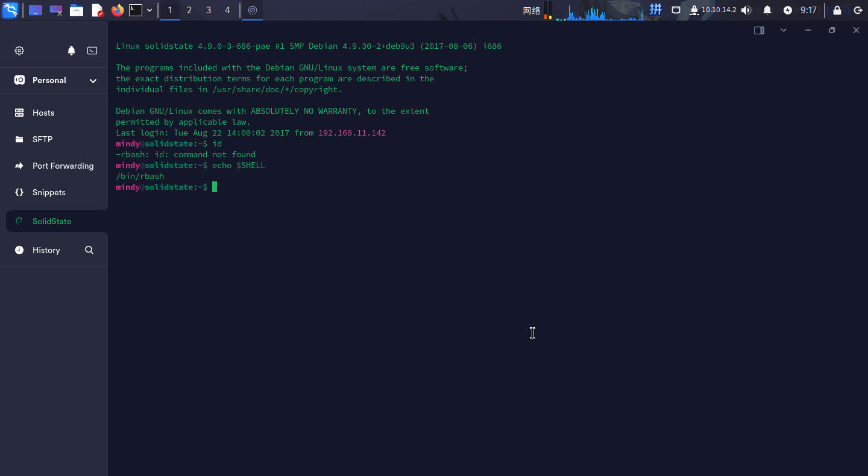868x476 pixels.
Task: Switch to the SolidState connection tab
Action: click(x=57, y=221)
